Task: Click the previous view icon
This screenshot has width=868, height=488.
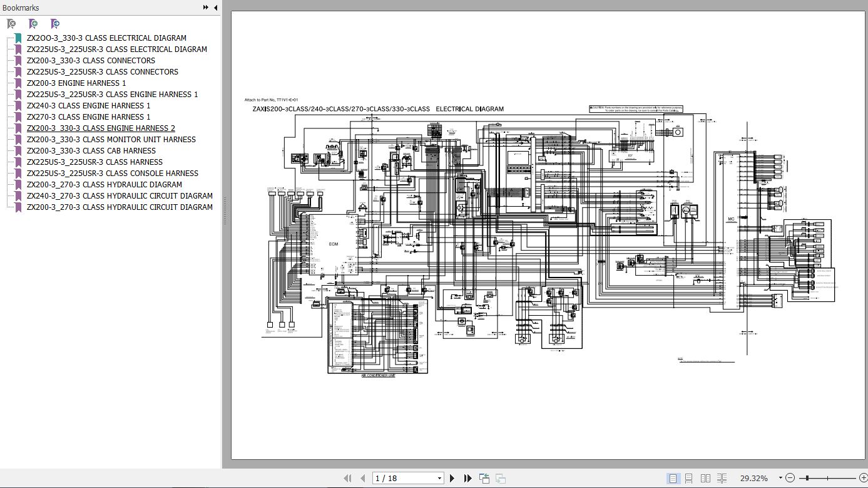Action: [x=484, y=478]
